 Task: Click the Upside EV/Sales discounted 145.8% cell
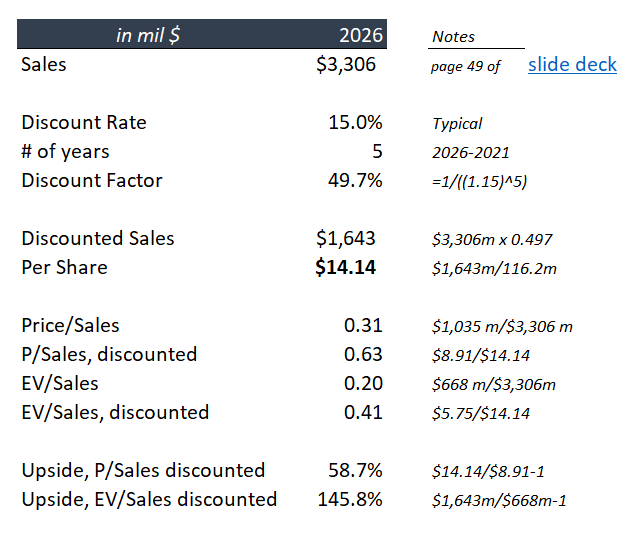coord(350,499)
